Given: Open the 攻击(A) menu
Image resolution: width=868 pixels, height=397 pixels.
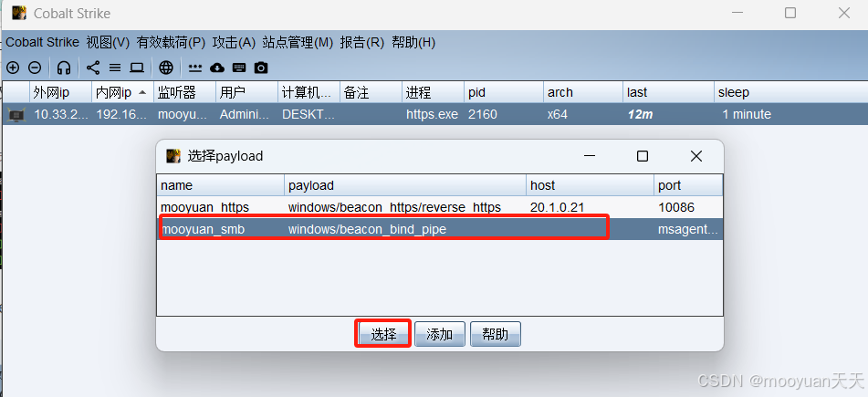Looking at the screenshot, I should pyautogui.click(x=235, y=42).
